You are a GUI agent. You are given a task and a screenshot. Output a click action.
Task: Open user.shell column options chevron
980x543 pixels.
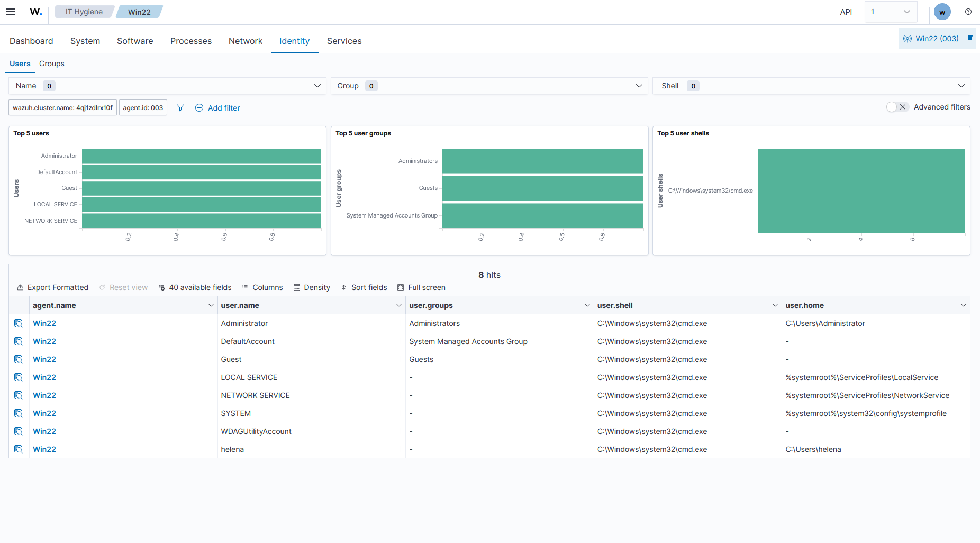775,305
